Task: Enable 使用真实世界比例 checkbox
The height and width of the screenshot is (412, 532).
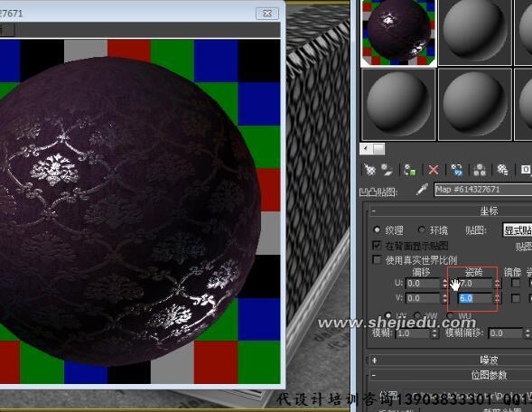Action: pos(377,259)
